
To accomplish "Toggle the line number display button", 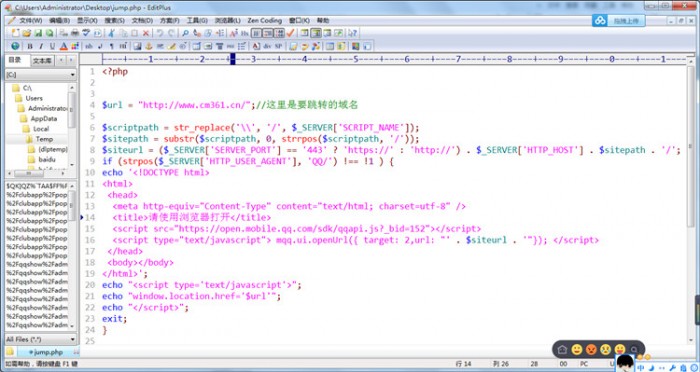I will (279, 33).
